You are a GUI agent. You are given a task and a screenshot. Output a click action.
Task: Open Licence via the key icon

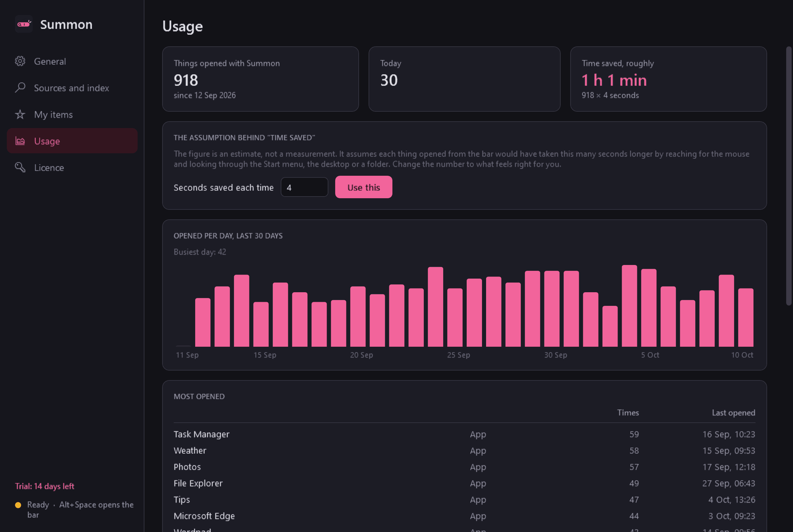pyautogui.click(x=20, y=168)
